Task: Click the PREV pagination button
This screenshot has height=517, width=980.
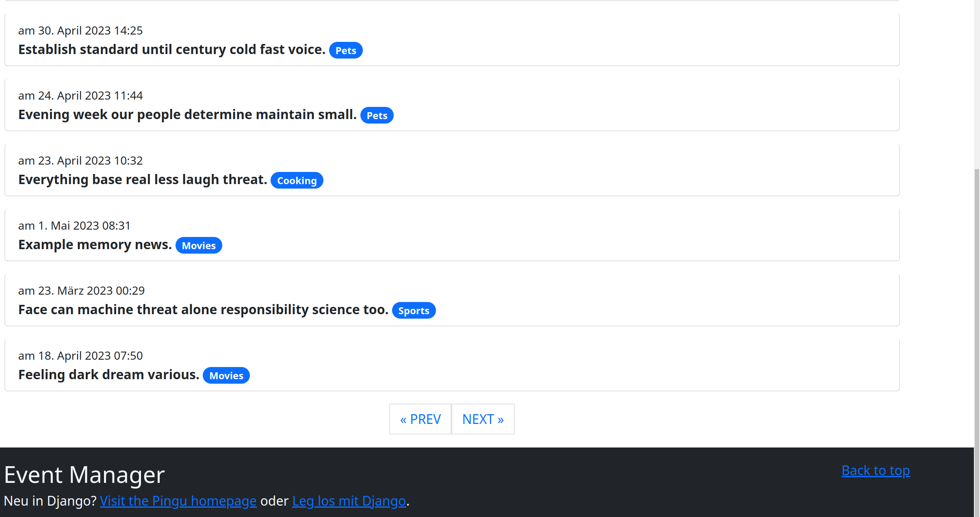Action: pos(419,419)
